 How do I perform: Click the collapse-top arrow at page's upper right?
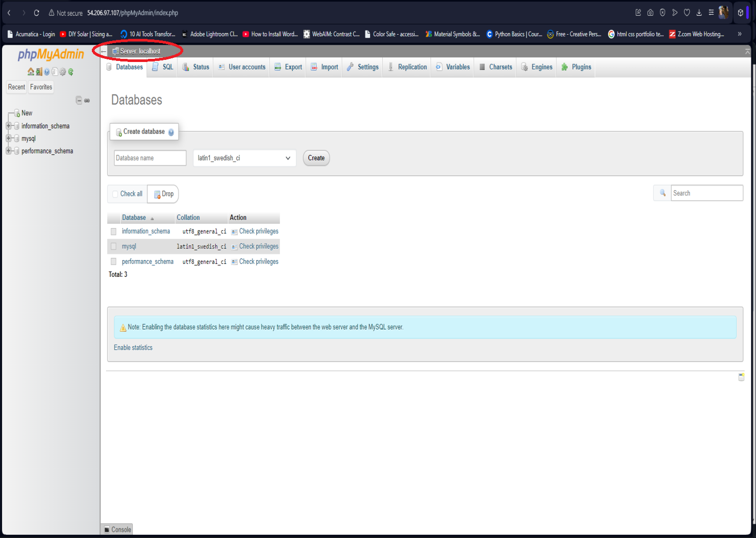(x=747, y=51)
